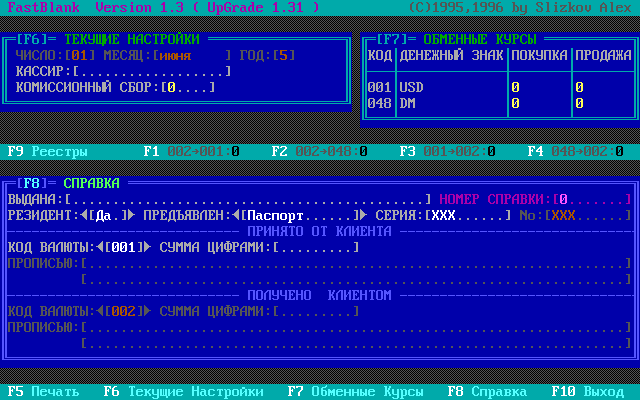Open F9 Реестры registers
Viewport: 640px width, 400px height.
click(48, 152)
